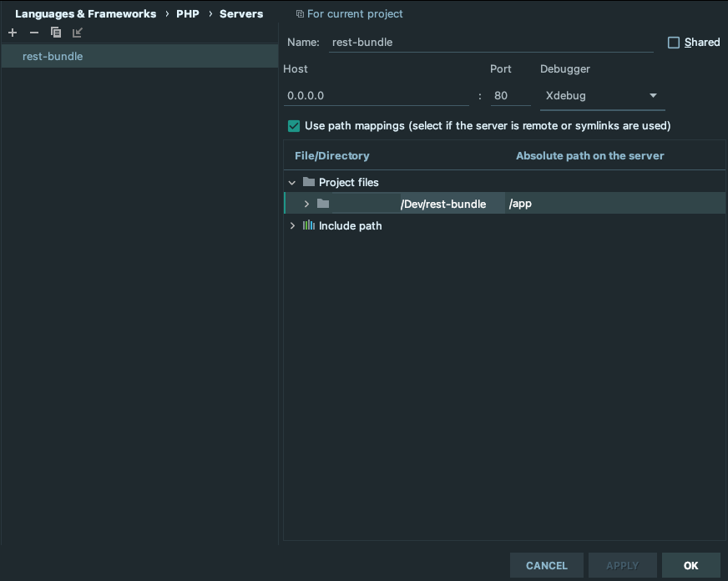Click 'Absolute path on the server' header
Image resolution: width=728 pixels, height=581 pixels.
(x=590, y=155)
